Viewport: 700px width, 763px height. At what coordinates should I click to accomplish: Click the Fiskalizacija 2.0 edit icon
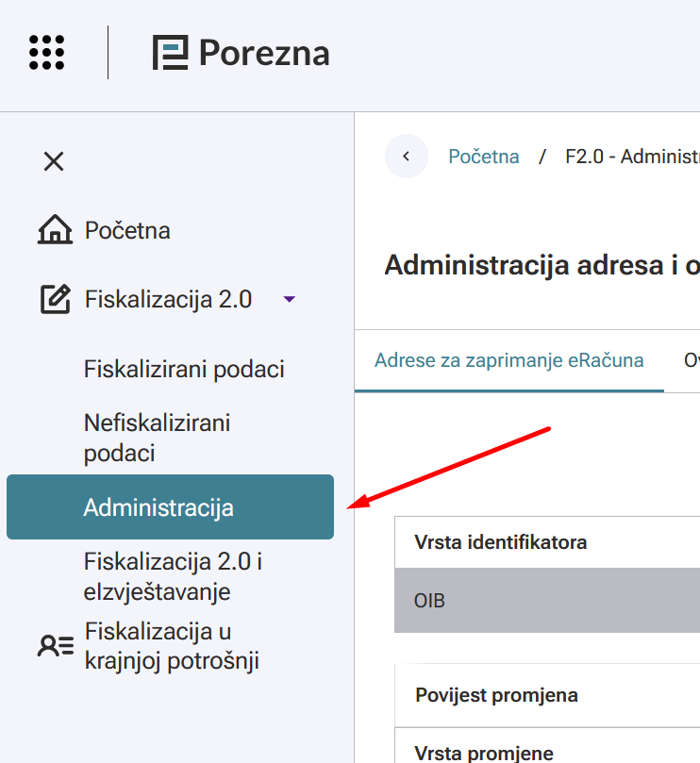(56, 300)
